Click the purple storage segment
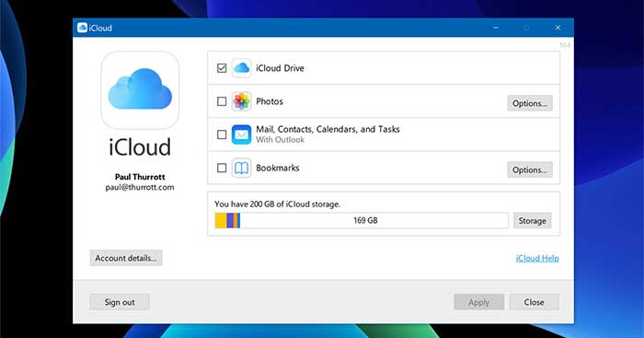 click(230, 220)
